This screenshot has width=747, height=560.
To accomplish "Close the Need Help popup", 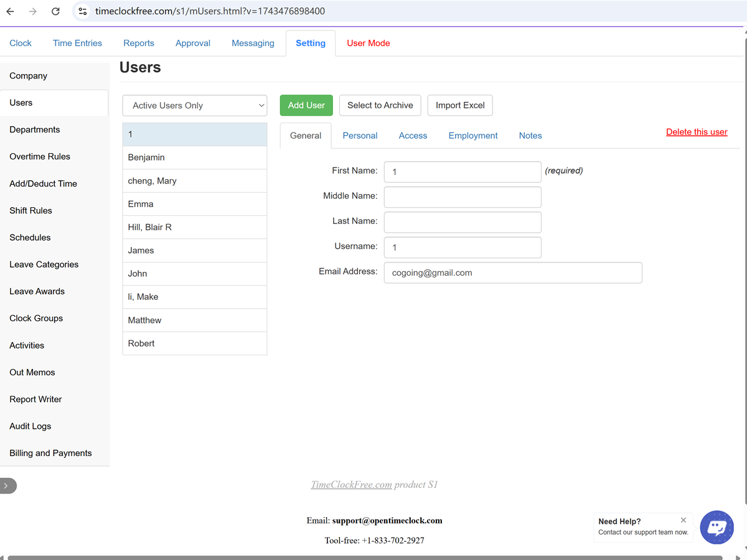I will tap(684, 520).
